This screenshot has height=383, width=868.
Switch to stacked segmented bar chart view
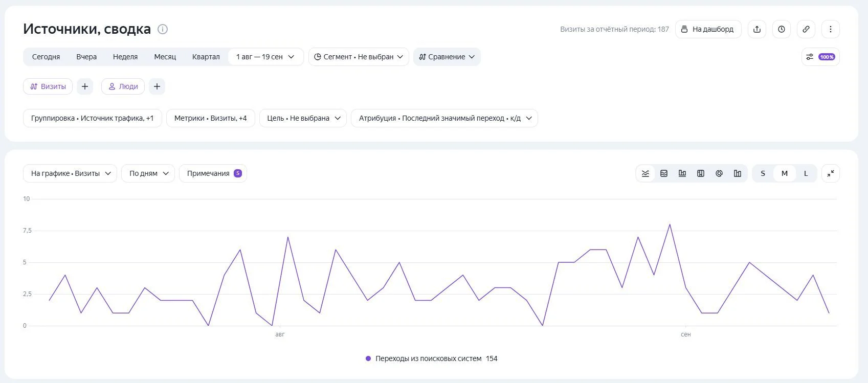701,173
